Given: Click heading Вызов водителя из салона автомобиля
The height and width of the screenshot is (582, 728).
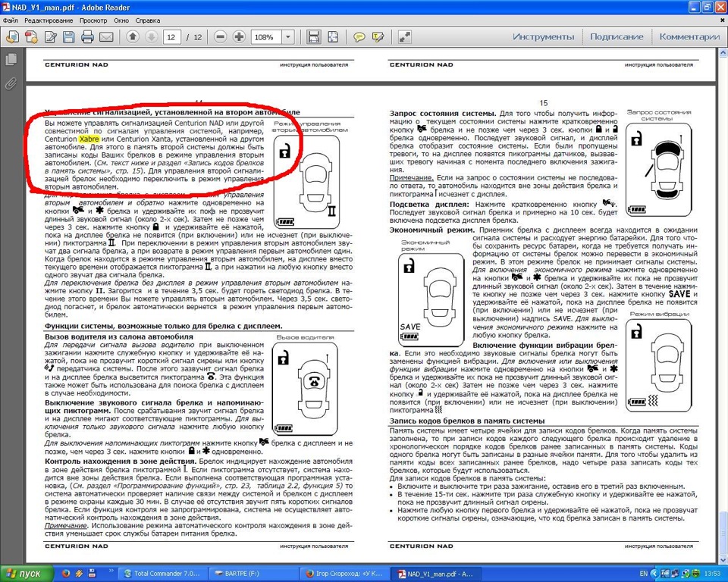Looking at the screenshot, I should (119, 337).
